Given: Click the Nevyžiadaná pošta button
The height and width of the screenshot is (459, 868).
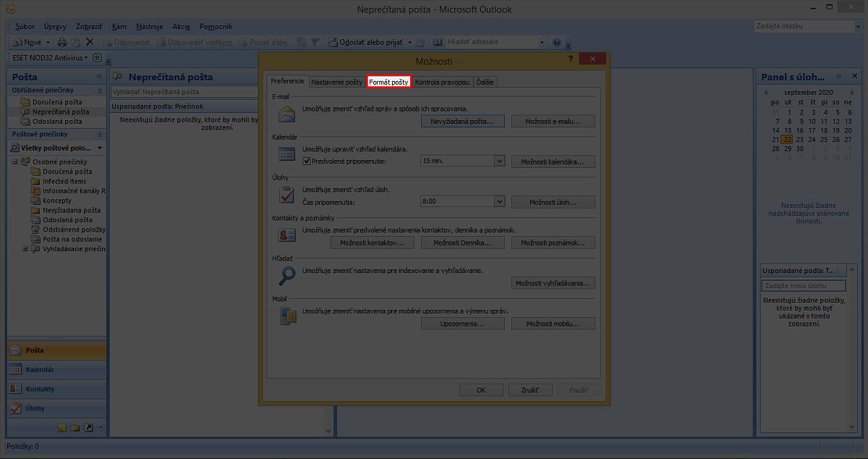Looking at the screenshot, I should 462,122.
